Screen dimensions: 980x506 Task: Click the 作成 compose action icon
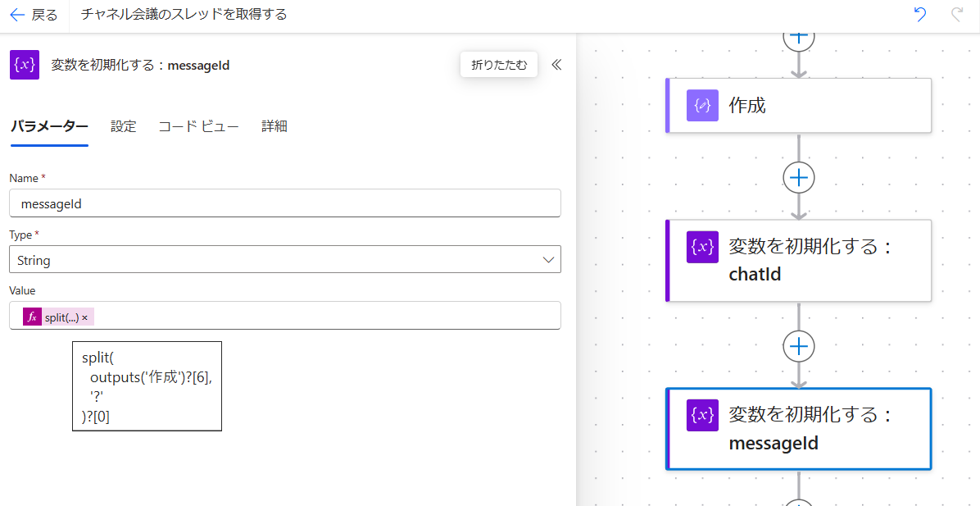tap(702, 105)
